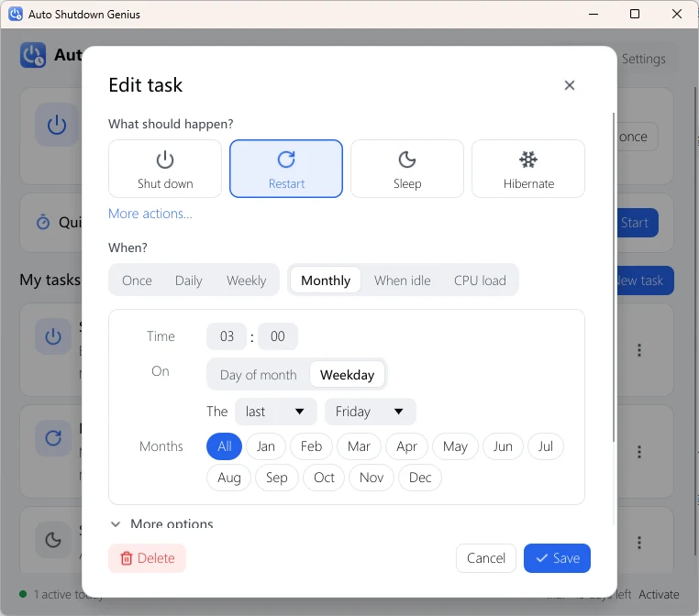Toggle the Jan month chip

click(266, 446)
